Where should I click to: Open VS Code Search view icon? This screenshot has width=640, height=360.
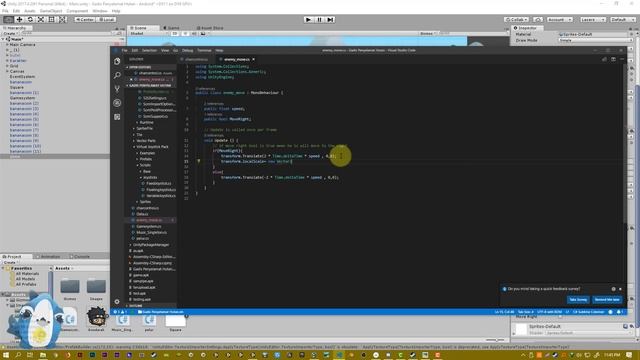[117, 75]
